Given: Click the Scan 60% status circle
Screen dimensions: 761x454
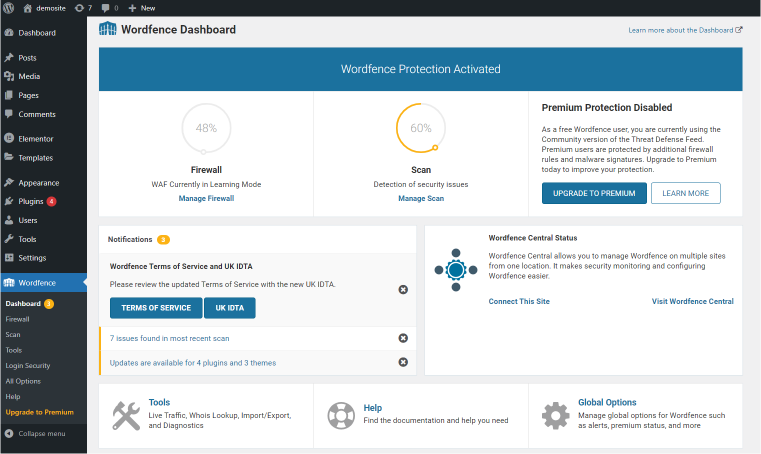Looking at the screenshot, I should point(421,128).
